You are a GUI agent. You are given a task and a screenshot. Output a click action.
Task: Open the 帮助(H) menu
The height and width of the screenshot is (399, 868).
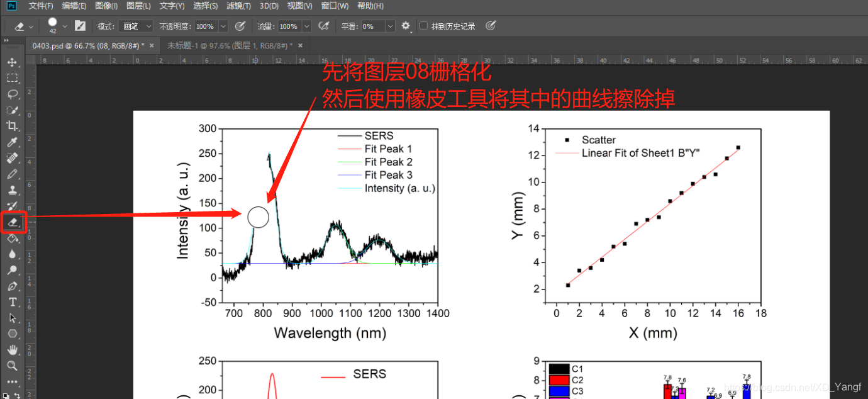point(370,6)
